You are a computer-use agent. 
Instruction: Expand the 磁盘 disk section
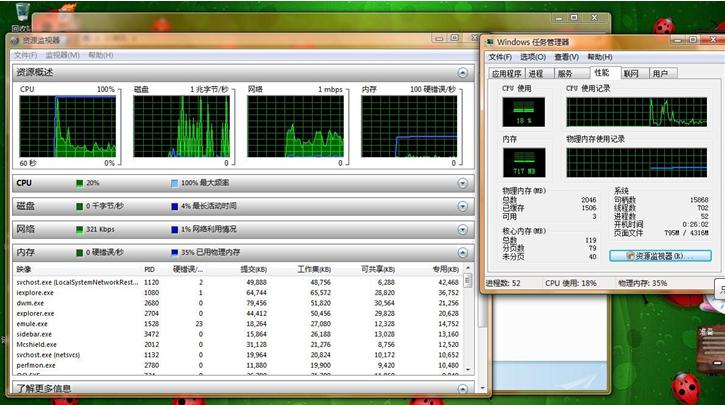click(462, 206)
